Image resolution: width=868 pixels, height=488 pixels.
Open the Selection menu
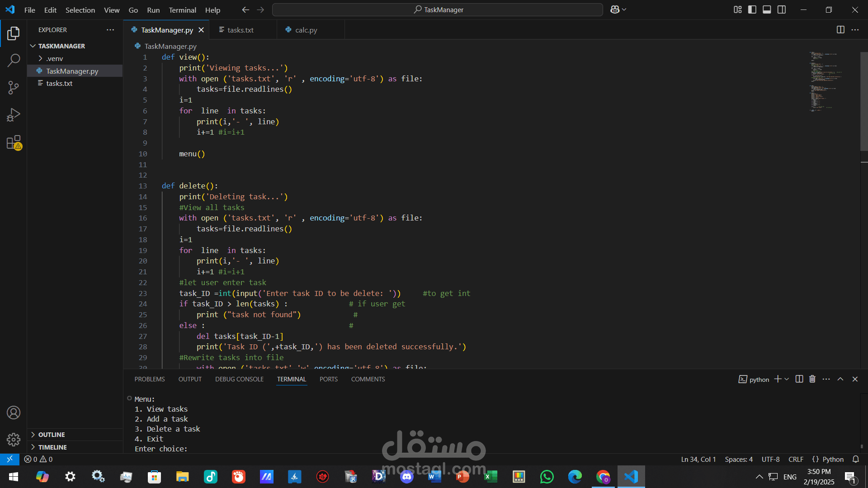pos(80,10)
